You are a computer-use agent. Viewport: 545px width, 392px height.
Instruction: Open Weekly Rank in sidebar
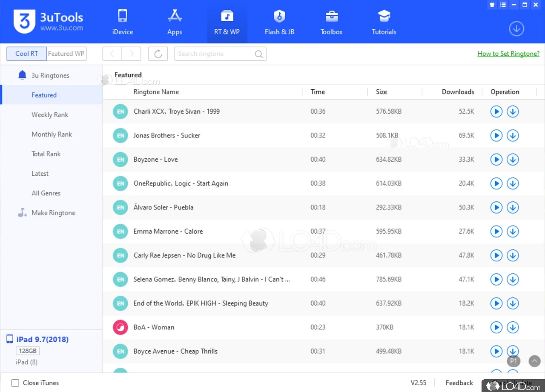point(50,115)
